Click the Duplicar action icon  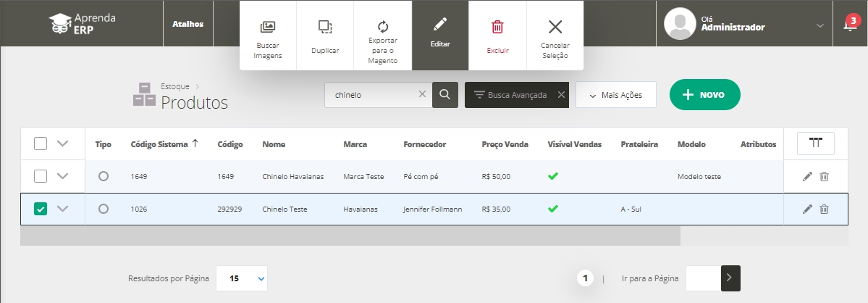pos(325,28)
